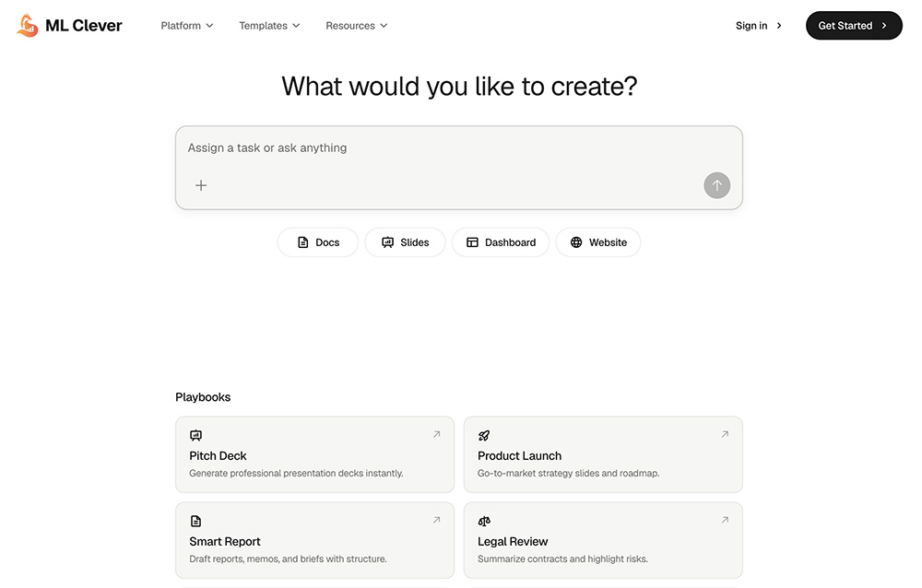Expand the Resources dropdown menu
922x588 pixels.
click(356, 26)
